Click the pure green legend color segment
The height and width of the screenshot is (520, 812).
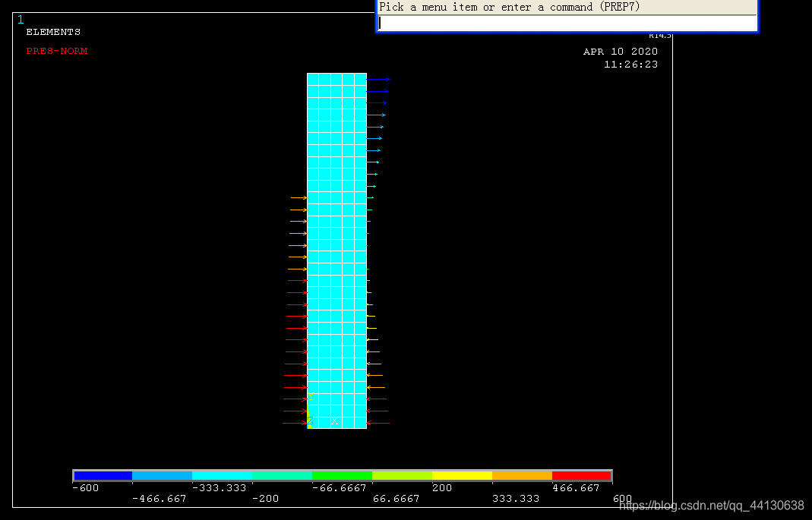coord(342,476)
